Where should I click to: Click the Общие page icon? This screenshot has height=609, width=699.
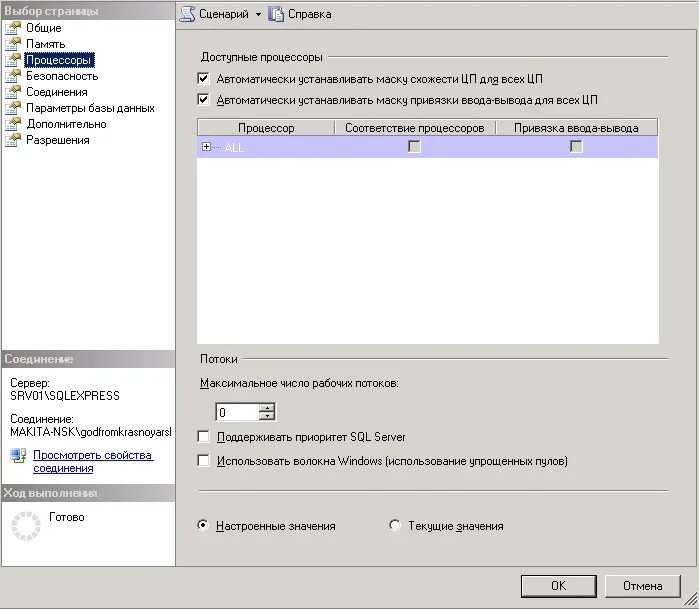(13, 28)
